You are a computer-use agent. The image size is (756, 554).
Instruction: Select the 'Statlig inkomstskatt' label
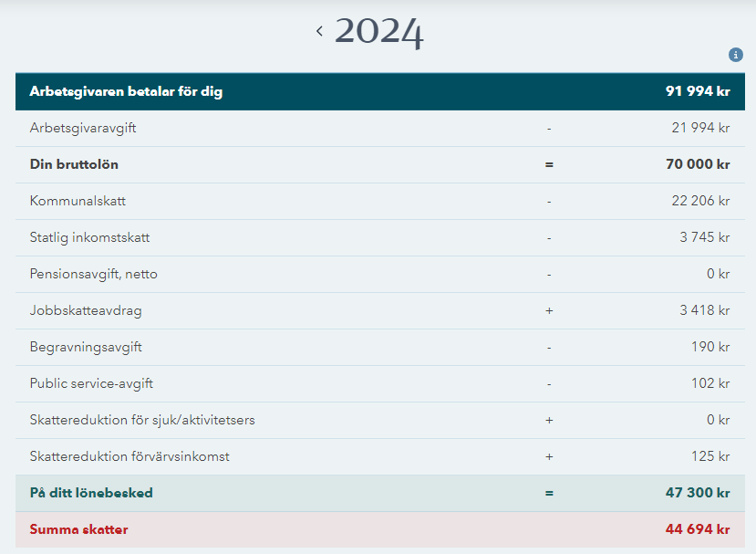click(89, 237)
